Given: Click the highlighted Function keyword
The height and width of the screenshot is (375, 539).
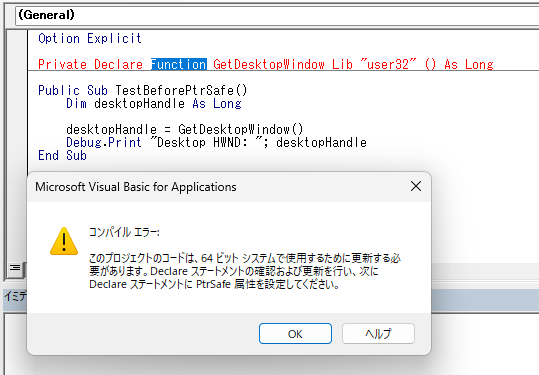Looking at the screenshot, I should click(179, 64).
